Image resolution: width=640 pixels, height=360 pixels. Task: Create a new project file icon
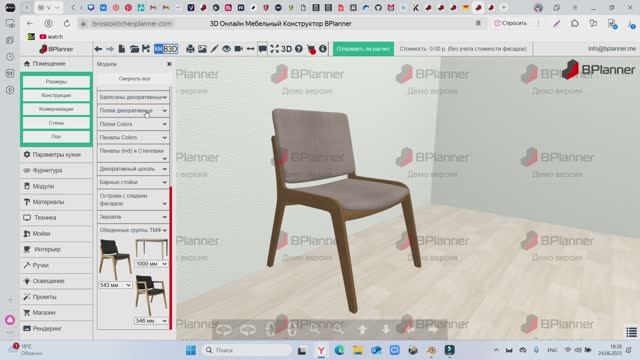tap(122, 49)
